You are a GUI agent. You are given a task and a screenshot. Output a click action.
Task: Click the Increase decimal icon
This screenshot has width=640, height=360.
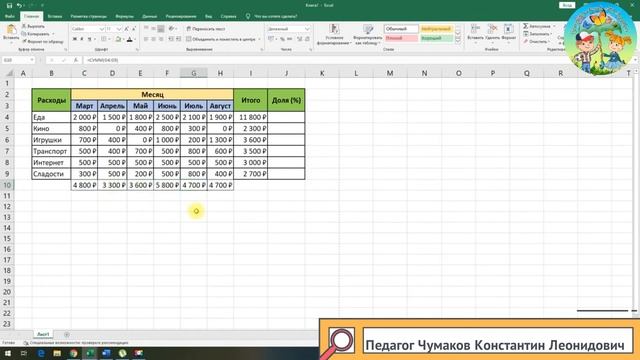click(299, 39)
